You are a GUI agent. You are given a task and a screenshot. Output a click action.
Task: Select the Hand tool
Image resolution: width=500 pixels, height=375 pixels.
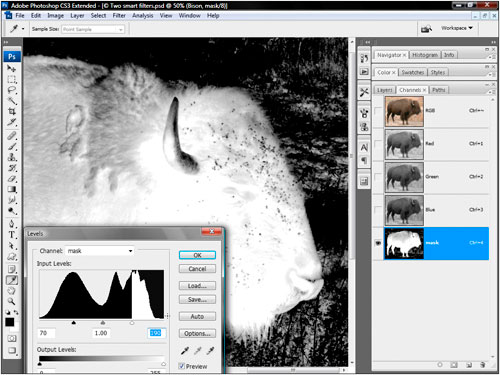pyautogui.click(x=12, y=291)
